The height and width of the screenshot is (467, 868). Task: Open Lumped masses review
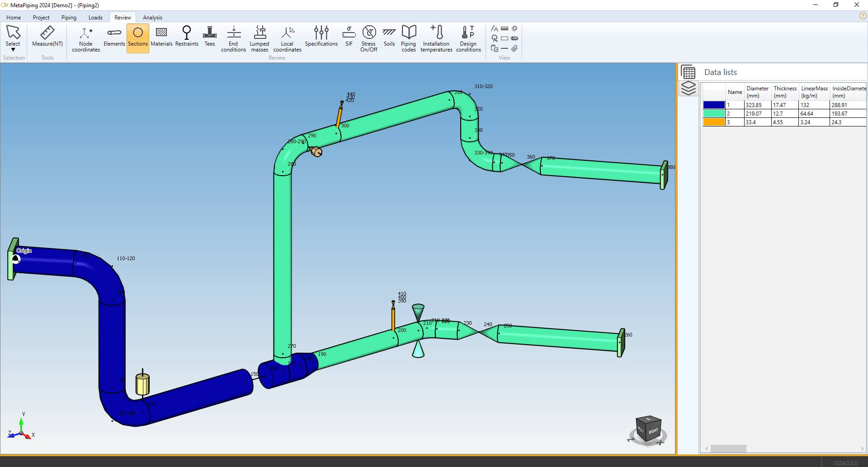point(259,39)
